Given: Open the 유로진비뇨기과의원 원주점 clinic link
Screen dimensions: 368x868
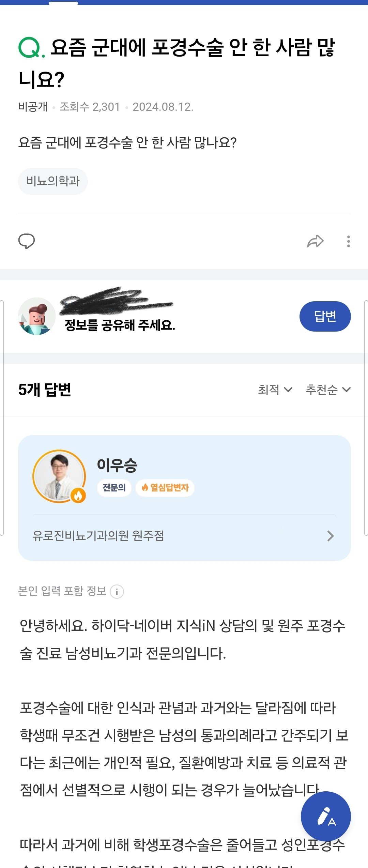Looking at the screenshot, I should (x=98, y=536).
